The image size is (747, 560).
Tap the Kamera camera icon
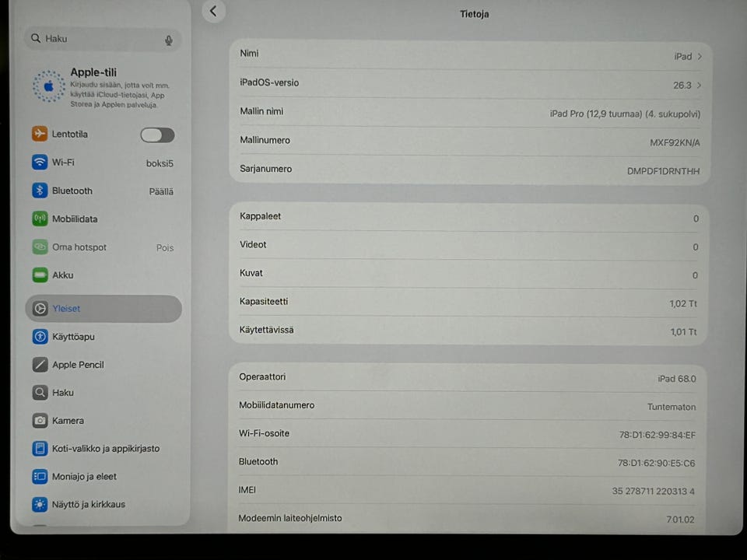coord(40,421)
